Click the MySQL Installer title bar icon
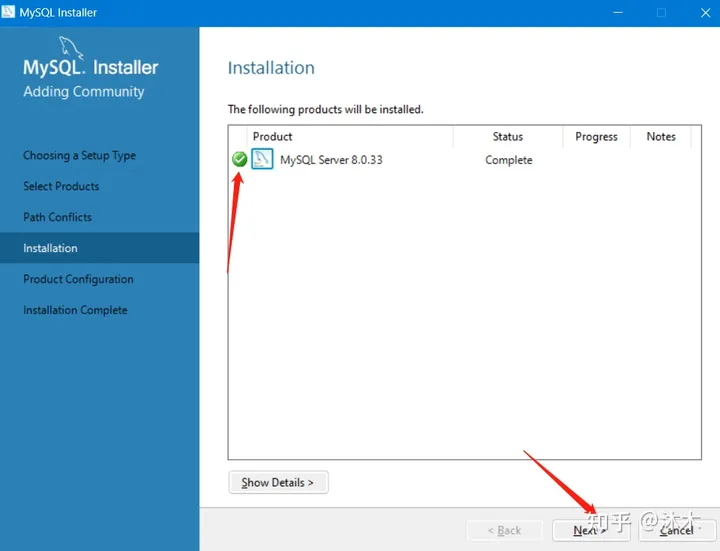720x551 pixels. tap(8, 11)
